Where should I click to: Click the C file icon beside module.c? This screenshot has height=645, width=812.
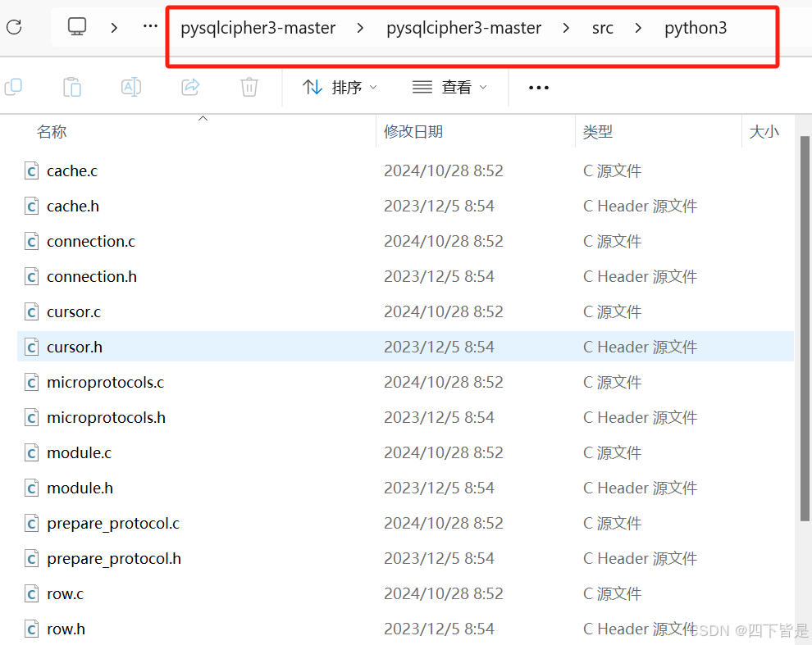click(30, 452)
